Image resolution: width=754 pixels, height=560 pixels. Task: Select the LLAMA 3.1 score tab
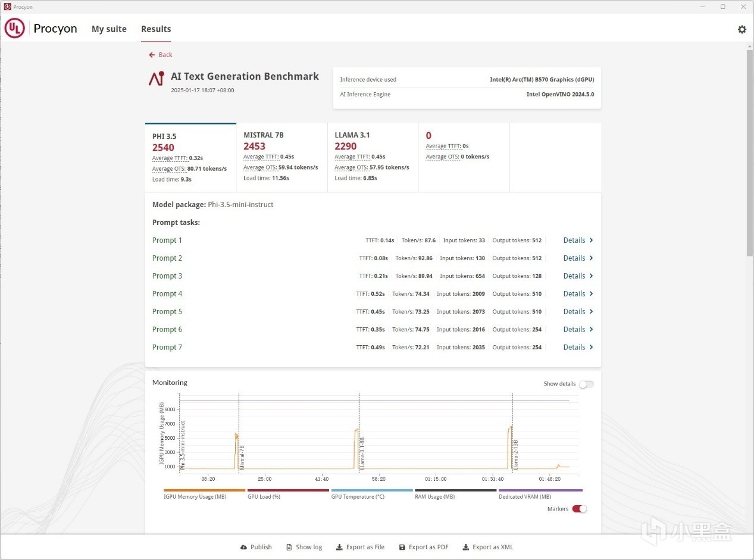(373, 158)
